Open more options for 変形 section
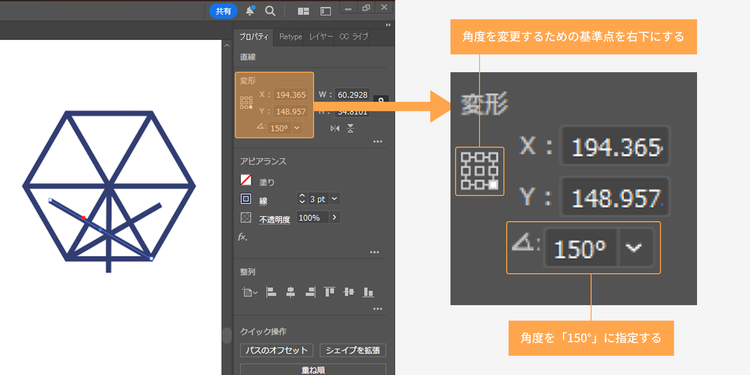 (x=377, y=142)
